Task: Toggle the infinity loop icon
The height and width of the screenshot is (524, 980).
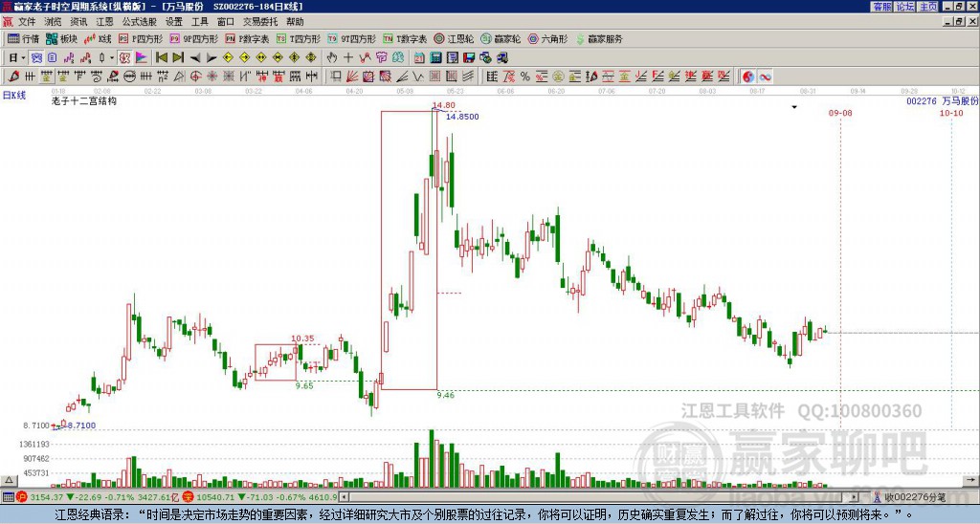Action: [765, 76]
